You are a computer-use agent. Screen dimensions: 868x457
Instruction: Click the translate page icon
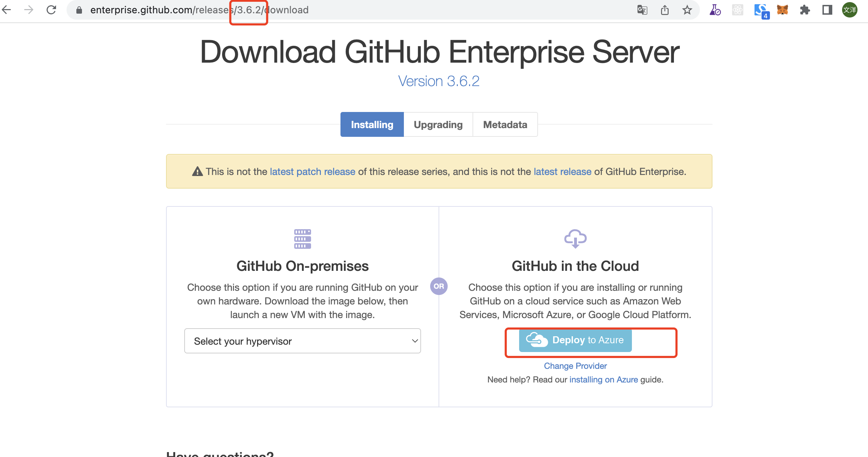pos(642,10)
